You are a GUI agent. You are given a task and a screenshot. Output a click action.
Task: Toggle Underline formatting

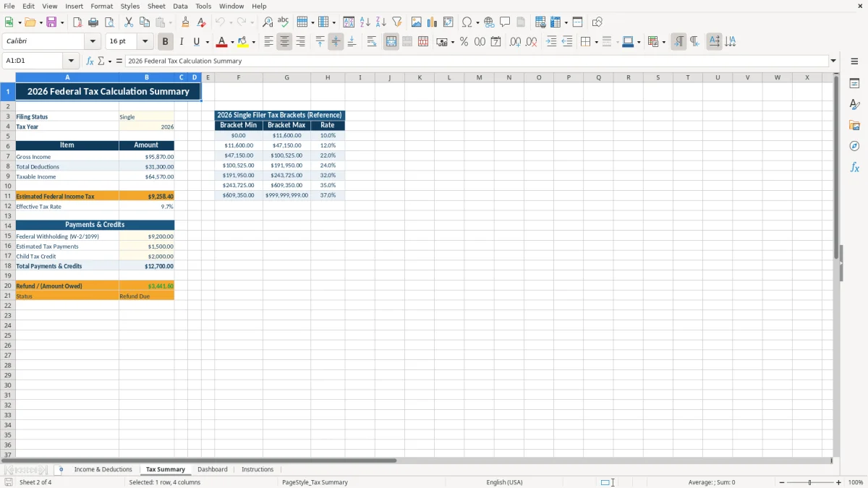coord(196,42)
